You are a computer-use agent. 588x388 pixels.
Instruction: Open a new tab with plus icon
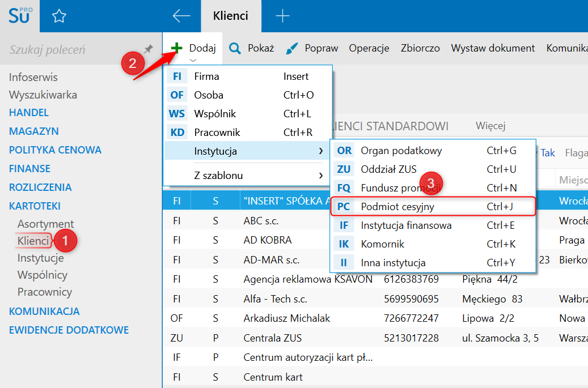point(282,16)
